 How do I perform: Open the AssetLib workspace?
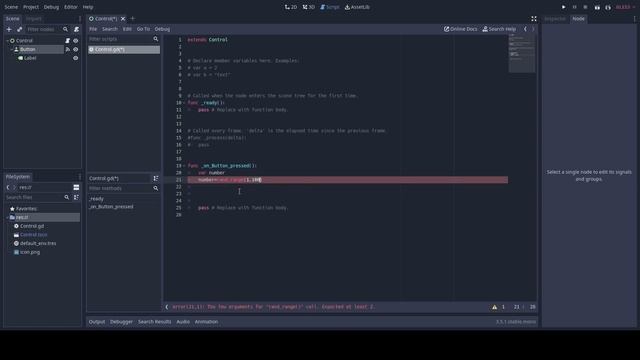[357, 7]
